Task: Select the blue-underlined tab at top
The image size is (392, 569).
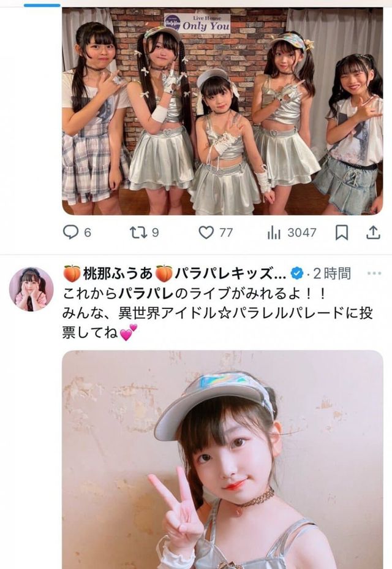Action: click(x=42, y=5)
